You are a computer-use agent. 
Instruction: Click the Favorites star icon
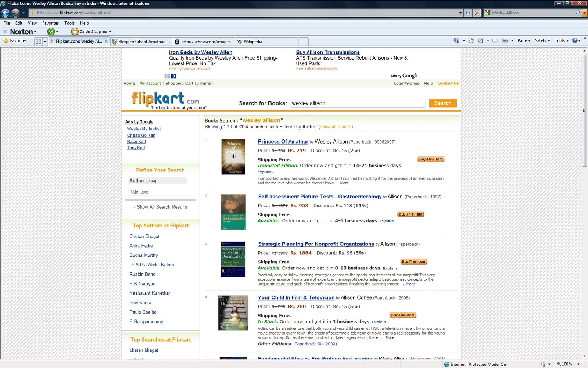click(6, 41)
